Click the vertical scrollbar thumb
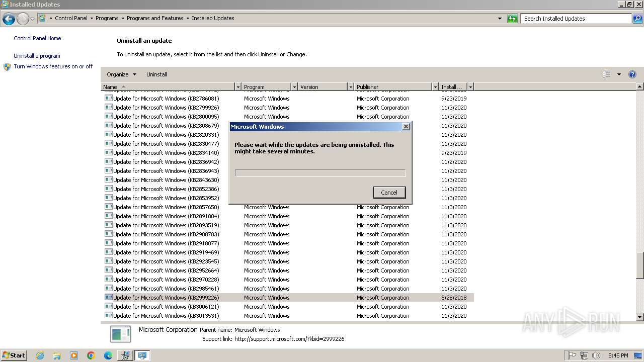 (x=640, y=265)
